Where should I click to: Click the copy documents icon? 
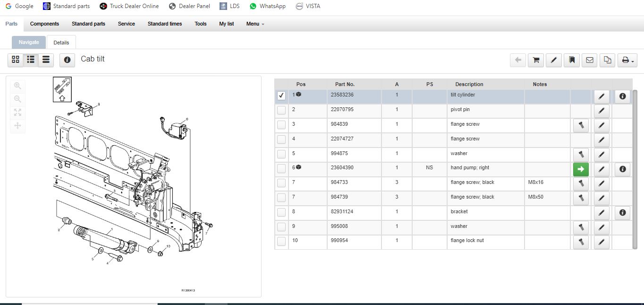pos(608,60)
